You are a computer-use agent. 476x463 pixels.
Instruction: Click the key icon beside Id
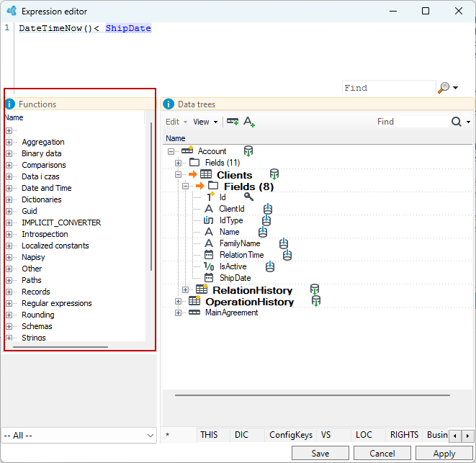[x=248, y=197]
